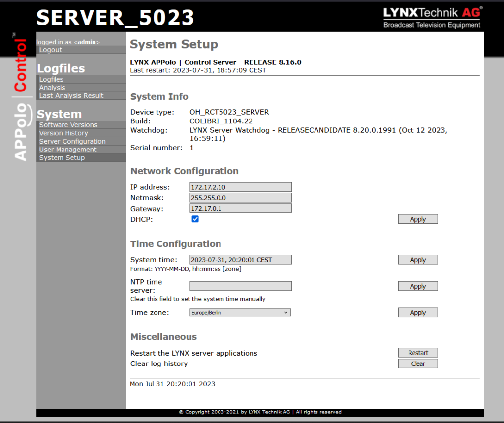Click the NTP time server input field

[240, 286]
